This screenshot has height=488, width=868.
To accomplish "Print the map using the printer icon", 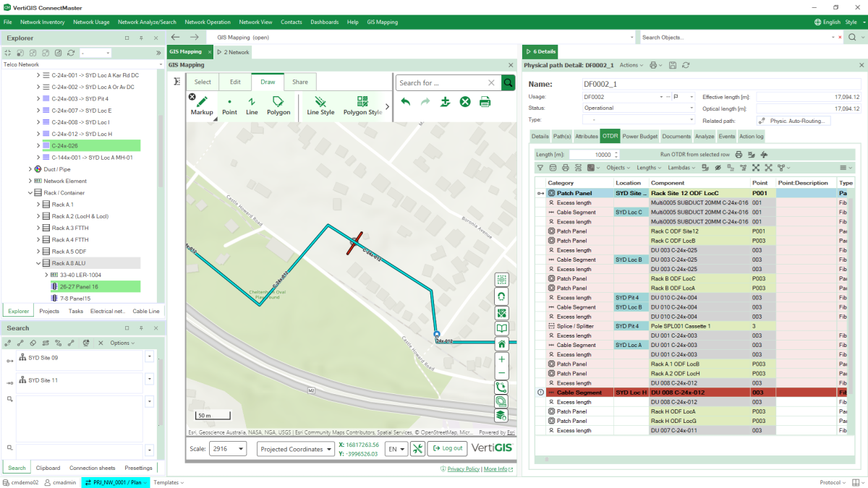I will pos(485,102).
